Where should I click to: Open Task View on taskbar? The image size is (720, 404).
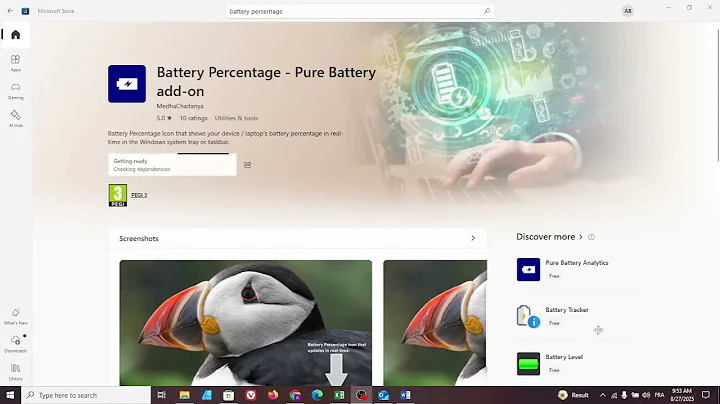tap(161, 395)
